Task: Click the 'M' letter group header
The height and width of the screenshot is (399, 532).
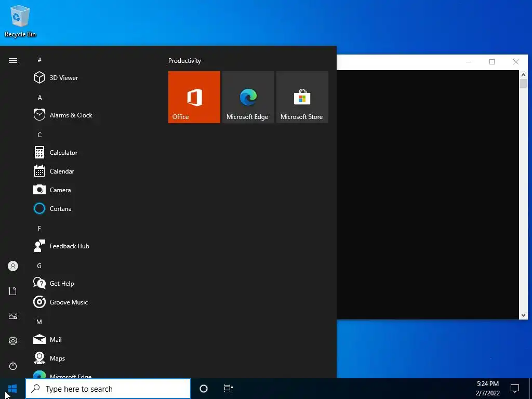Action: tap(39, 322)
